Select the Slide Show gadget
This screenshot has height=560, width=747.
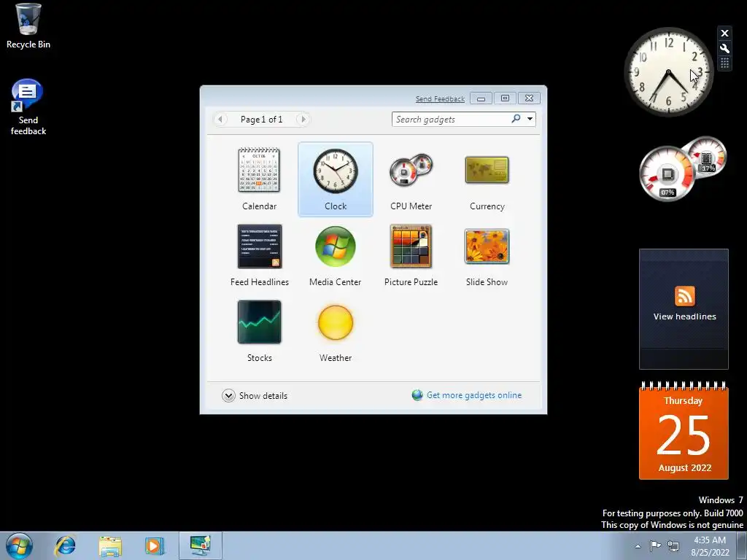(487, 246)
